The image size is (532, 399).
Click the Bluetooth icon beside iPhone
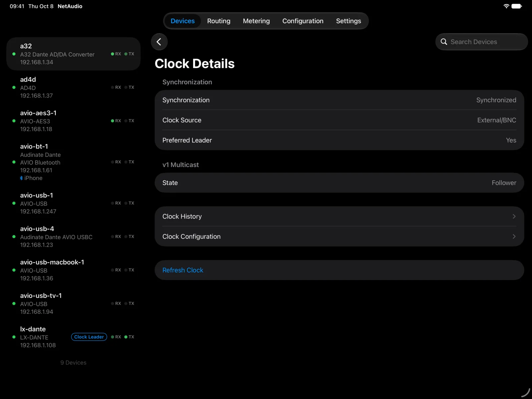point(21,178)
